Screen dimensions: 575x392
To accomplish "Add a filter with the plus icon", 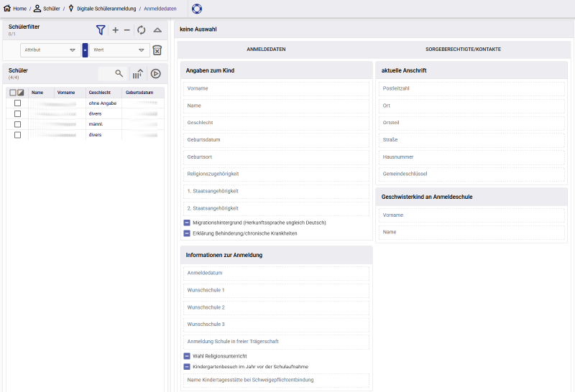I will click(x=116, y=30).
